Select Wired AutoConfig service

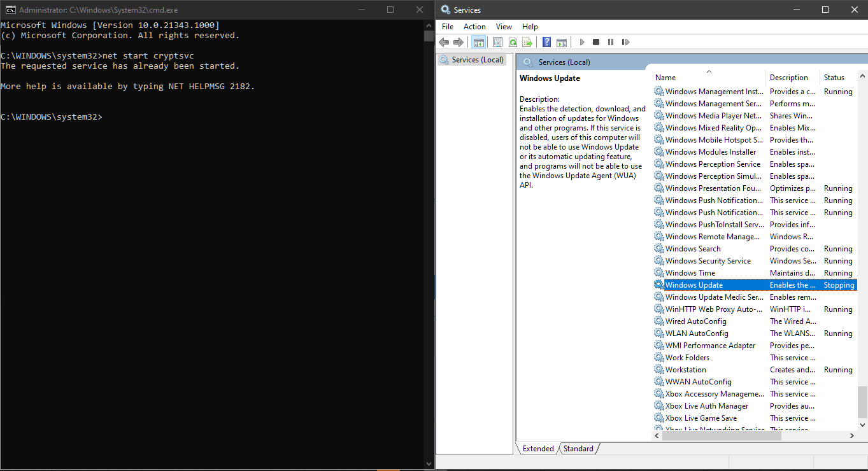pos(755,321)
